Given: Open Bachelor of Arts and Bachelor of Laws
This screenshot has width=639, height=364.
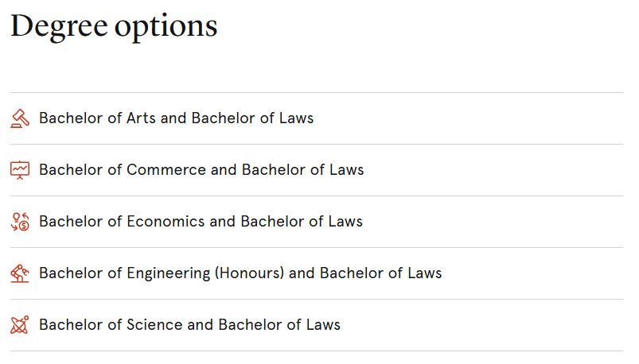Looking at the screenshot, I should click(x=176, y=118).
